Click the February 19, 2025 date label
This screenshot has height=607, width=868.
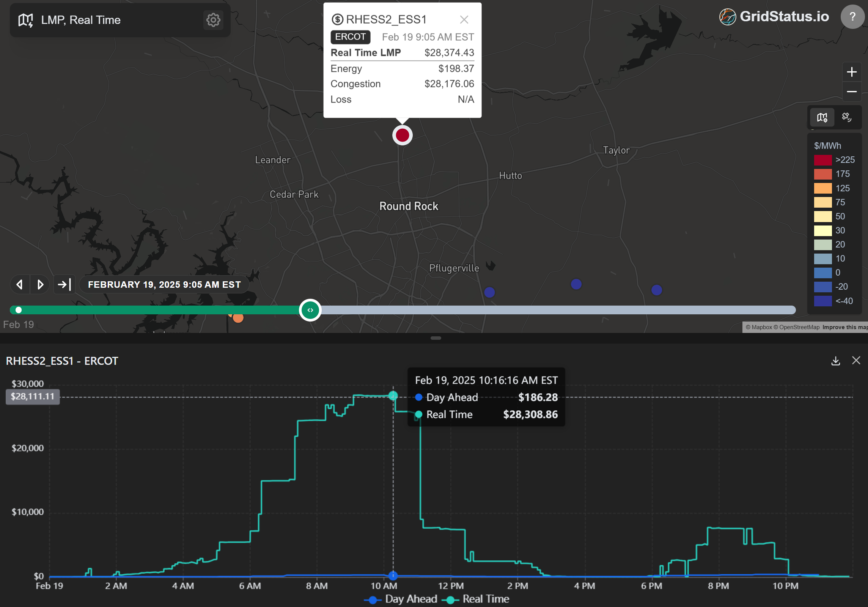[164, 285]
